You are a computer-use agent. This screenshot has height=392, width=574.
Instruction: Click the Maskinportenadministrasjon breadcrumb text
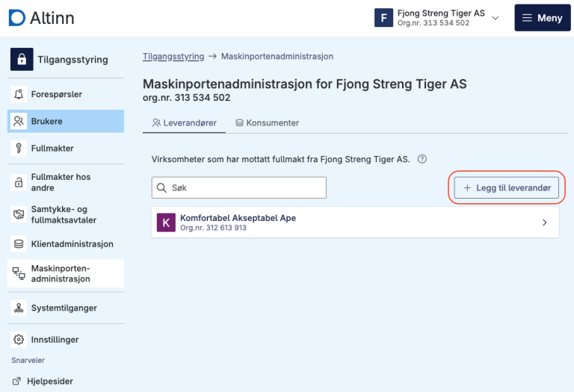point(277,56)
